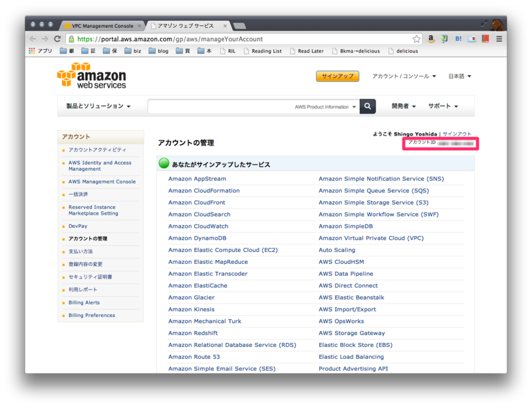Open AWS Identity and Access Management
The image size is (532, 408).
[100, 166]
